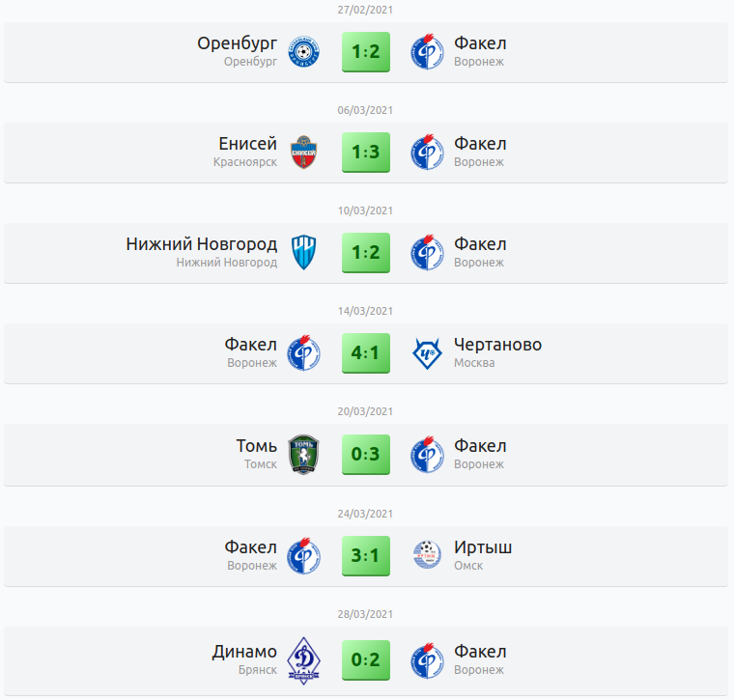Click the Yenisey Krasnoyarsk club crest
734x700 pixels.
[x=304, y=153]
